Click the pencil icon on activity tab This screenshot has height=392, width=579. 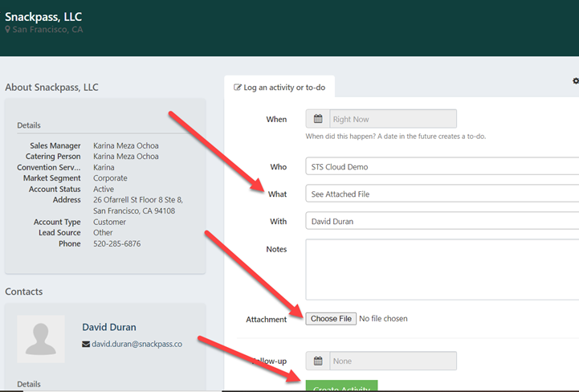[x=237, y=87]
